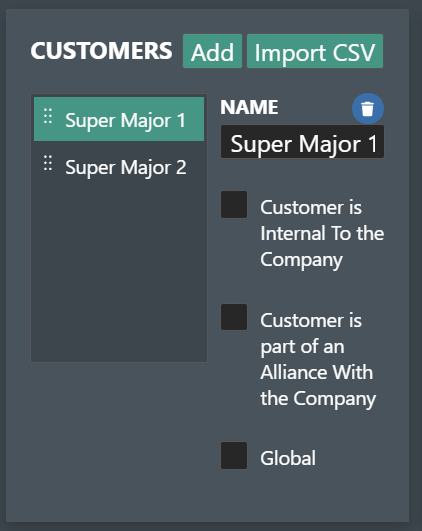Viewport: 422px width, 531px height.
Task: Click the NAME field label
Action: tap(249, 107)
